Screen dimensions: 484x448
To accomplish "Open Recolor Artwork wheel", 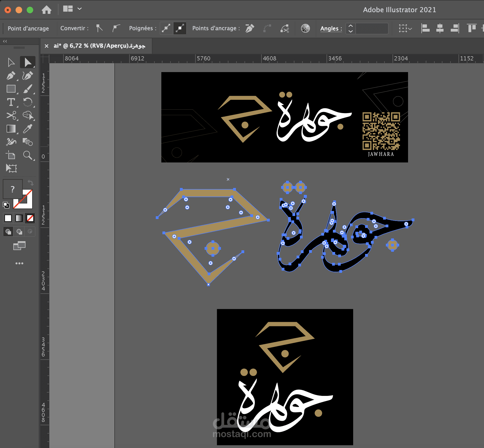I will pyautogui.click(x=305, y=28).
